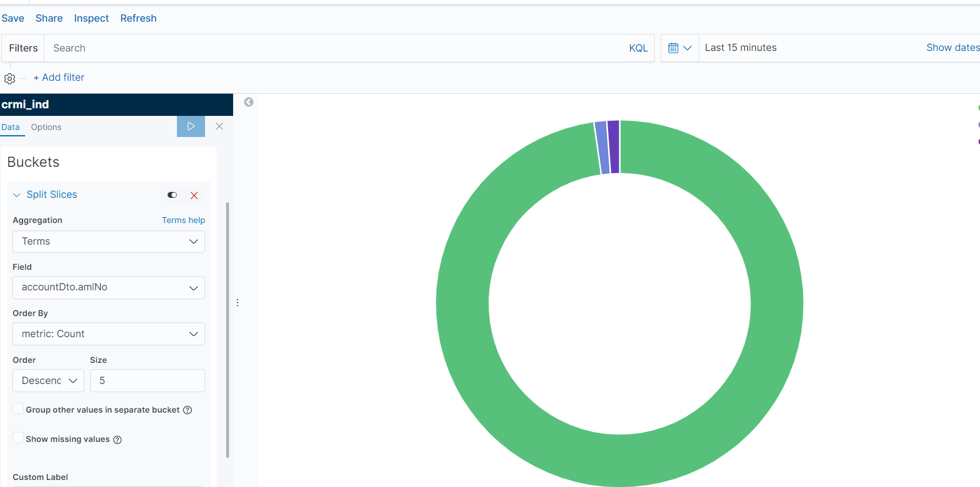The width and height of the screenshot is (980, 487).
Task: Click the dark purple donut slice
Action: (613, 146)
